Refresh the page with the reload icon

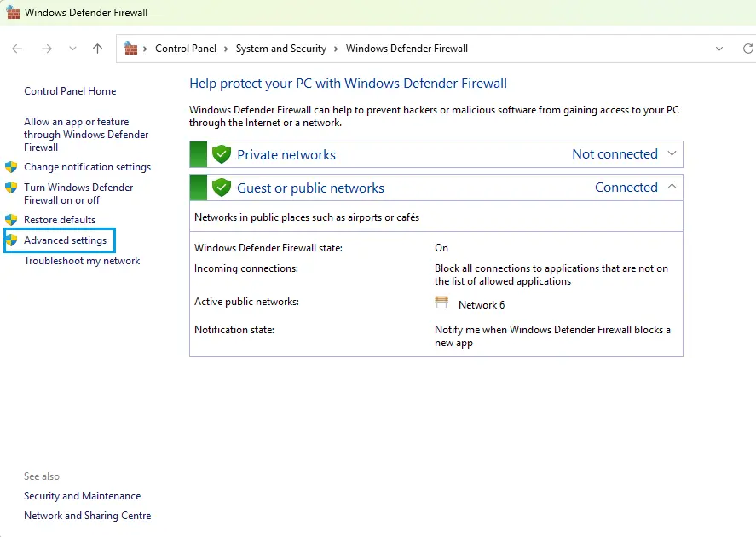click(747, 49)
